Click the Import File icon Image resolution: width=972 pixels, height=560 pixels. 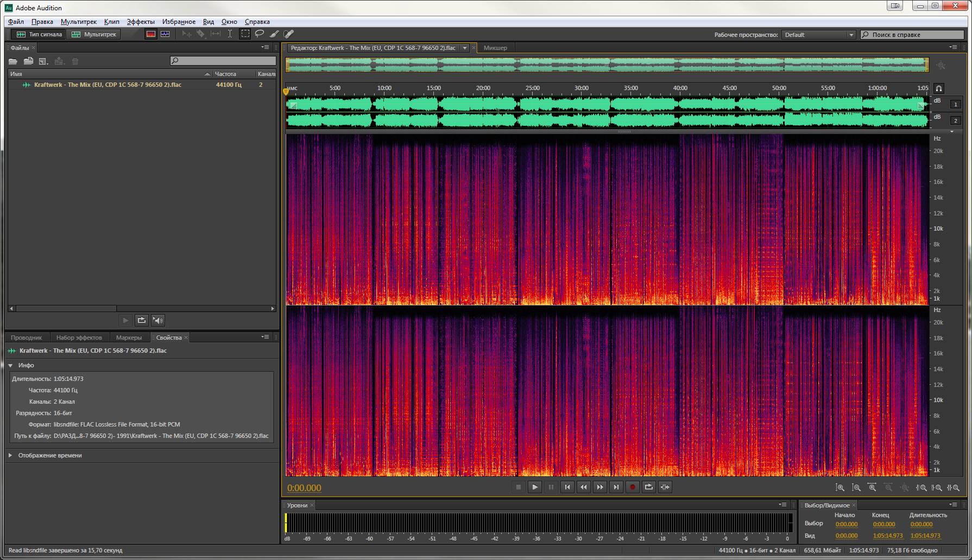click(28, 61)
